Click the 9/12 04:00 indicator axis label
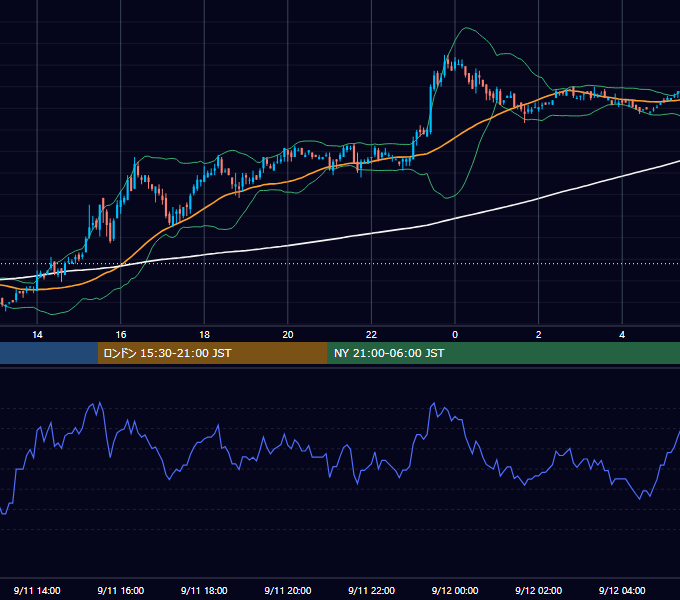This screenshot has height=600, width=680. click(622, 590)
